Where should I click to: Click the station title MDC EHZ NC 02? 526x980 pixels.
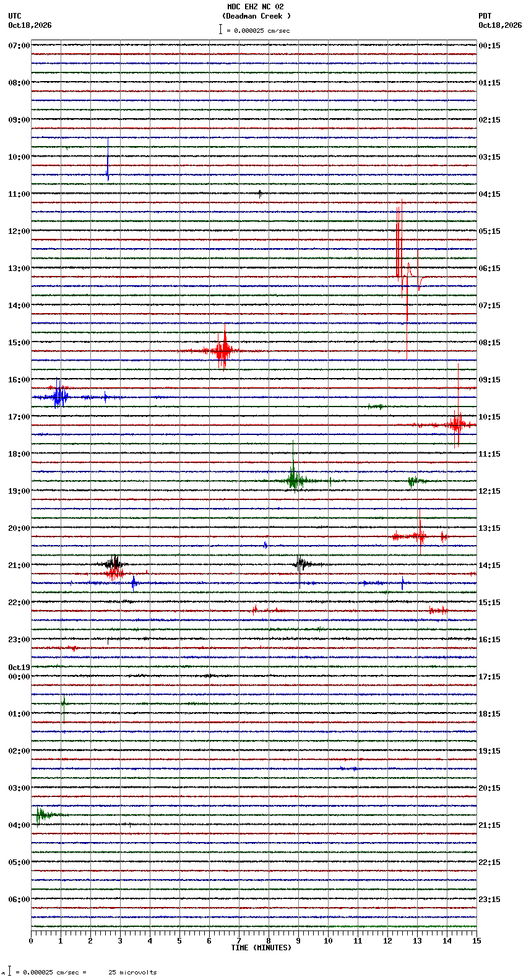[256, 7]
